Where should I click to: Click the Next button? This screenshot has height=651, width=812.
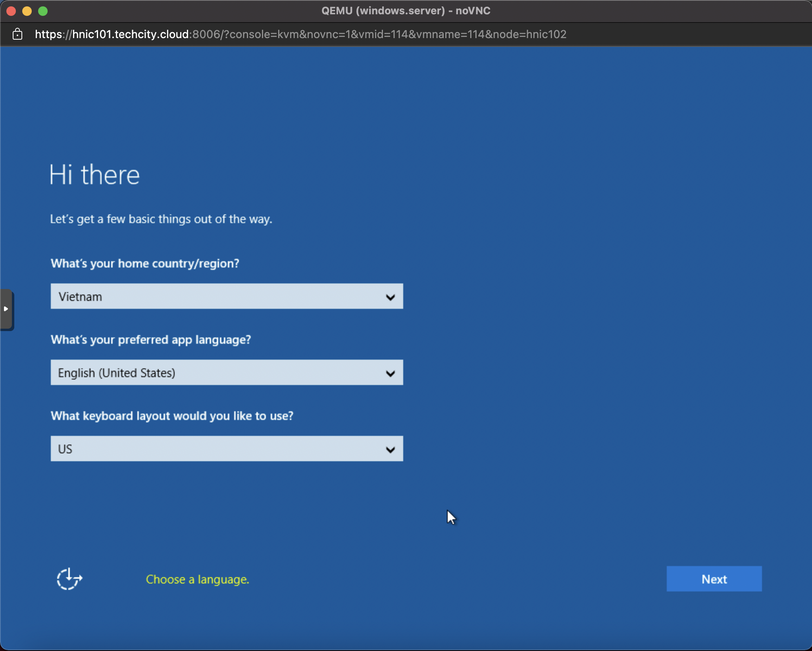[714, 579]
